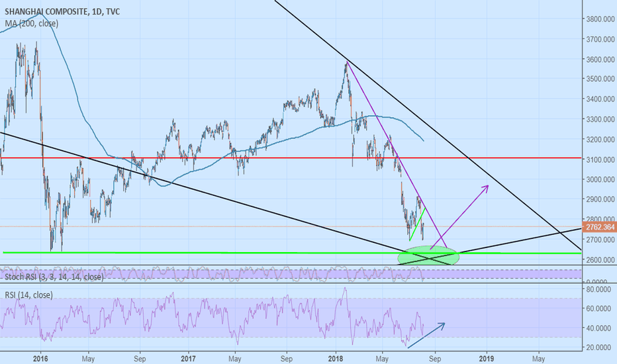Click the 3000.000 price axis label
The height and width of the screenshot is (364, 617).
[x=600, y=179]
